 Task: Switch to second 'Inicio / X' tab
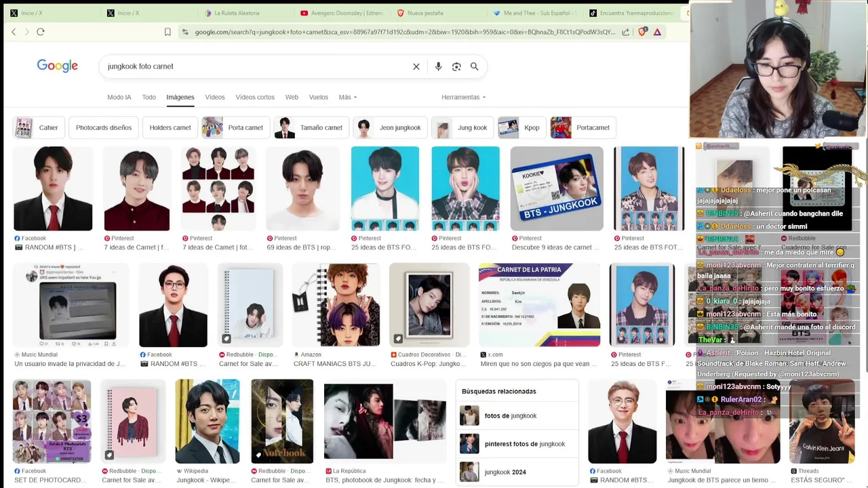(x=149, y=13)
